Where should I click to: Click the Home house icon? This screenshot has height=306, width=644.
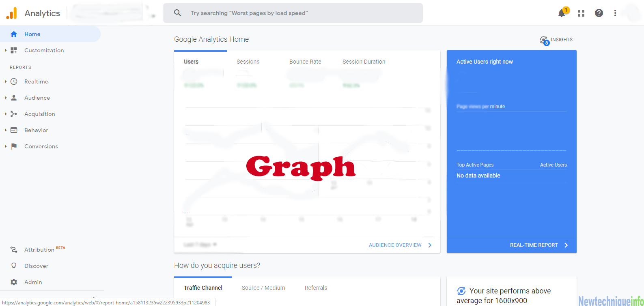click(14, 34)
